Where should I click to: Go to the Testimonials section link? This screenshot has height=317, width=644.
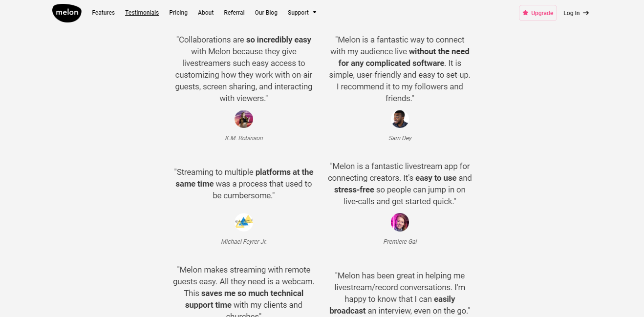[x=142, y=13]
